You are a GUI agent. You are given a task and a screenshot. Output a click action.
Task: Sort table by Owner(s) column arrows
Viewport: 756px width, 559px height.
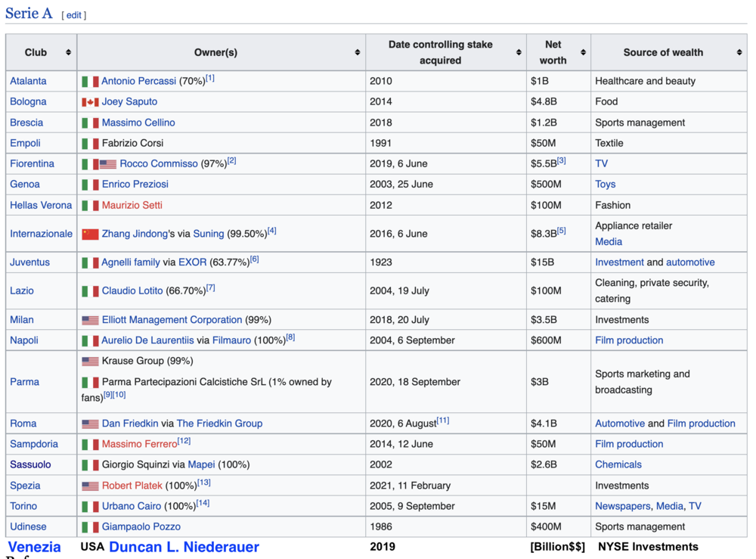coord(357,53)
